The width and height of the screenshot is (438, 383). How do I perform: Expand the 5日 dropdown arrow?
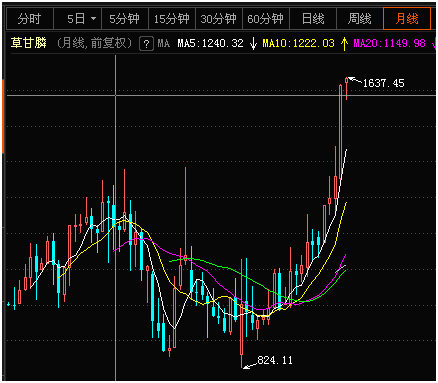pos(94,18)
